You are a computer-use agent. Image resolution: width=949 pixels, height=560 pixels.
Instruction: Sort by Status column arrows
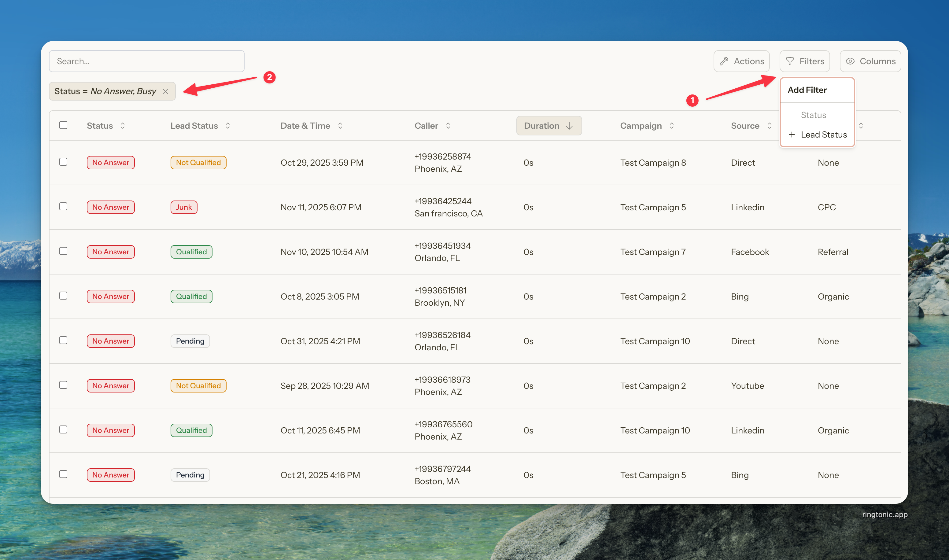point(123,126)
